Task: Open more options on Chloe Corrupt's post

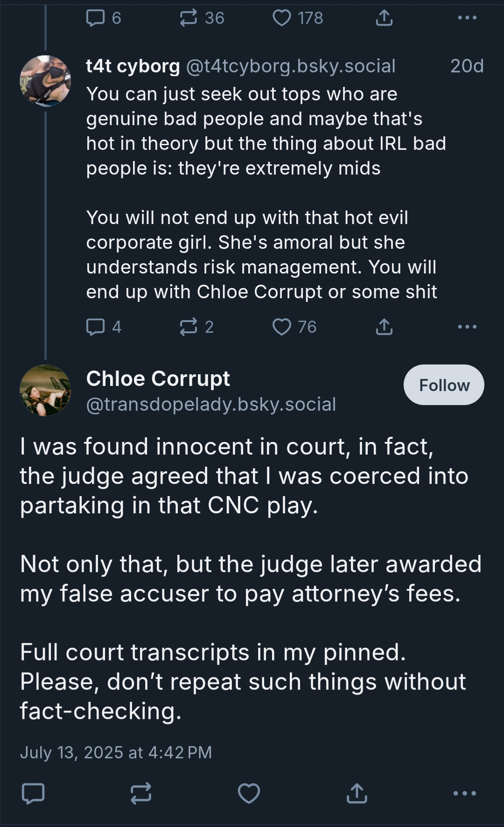Action: click(x=465, y=793)
